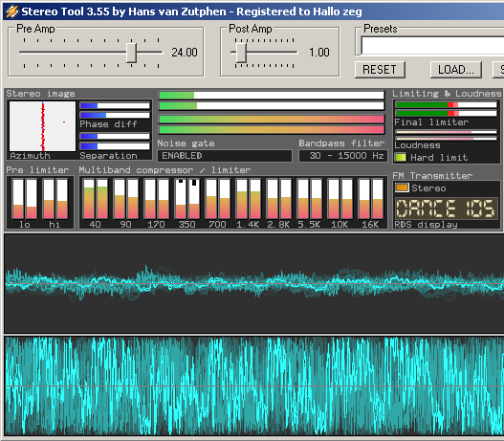Screen dimensions: 504x441
Task: Click the Pre limiter lo meter label
Action: (x=25, y=225)
